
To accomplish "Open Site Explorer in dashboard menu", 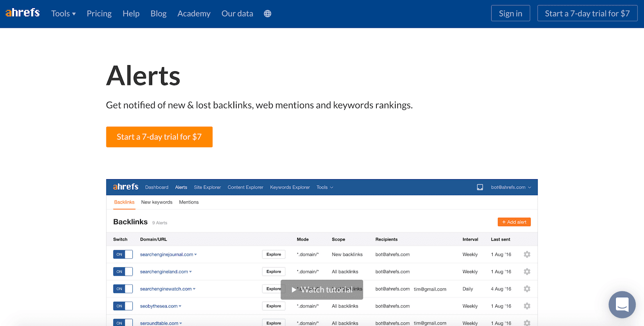I will click(207, 187).
